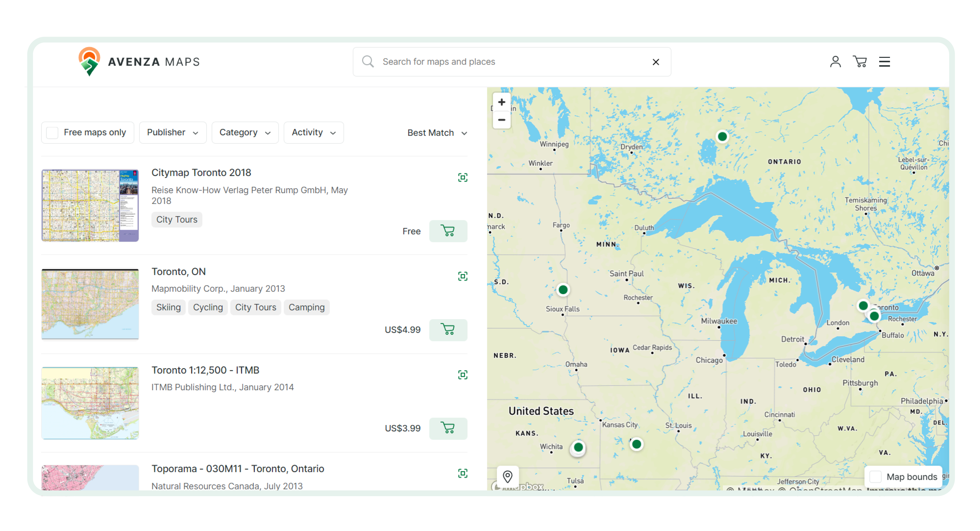The height and width of the screenshot is (531, 980).
Task: Click the search for maps and places field
Action: click(x=512, y=62)
